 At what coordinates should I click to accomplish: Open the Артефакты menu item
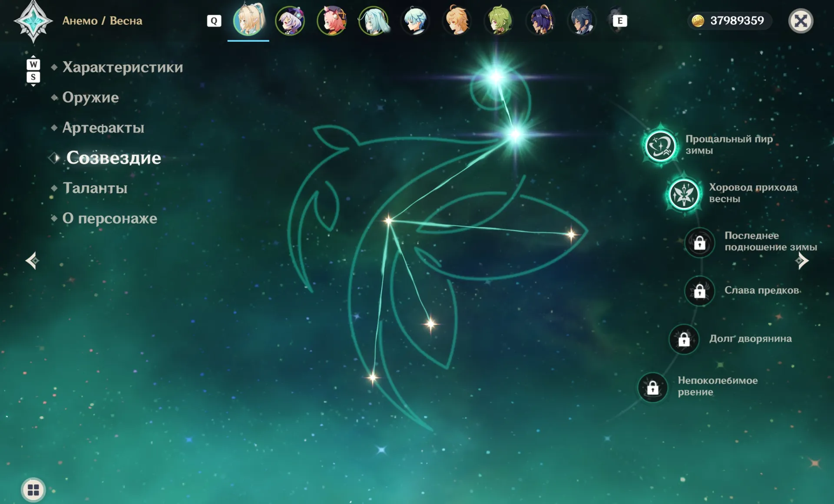103,128
